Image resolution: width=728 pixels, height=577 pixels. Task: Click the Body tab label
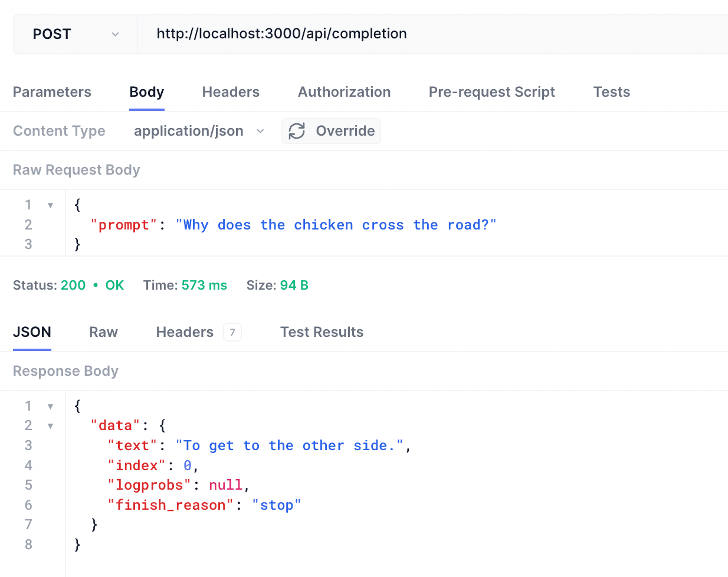tap(146, 92)
